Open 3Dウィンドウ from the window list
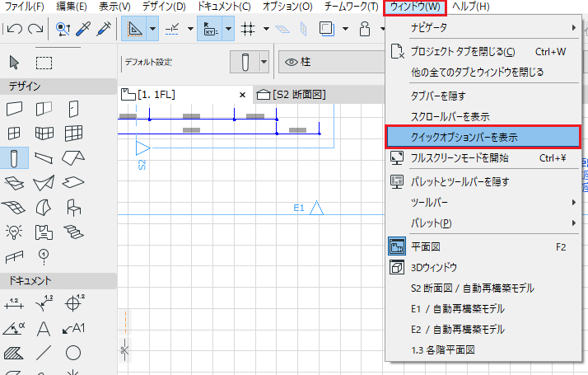The height and width of the screenshot is (375, 588). (483, 268)
